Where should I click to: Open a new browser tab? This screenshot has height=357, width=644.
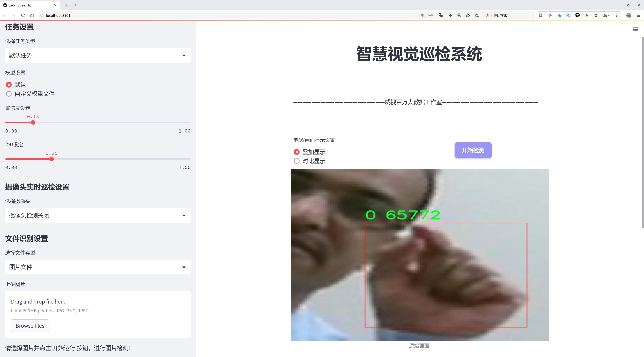[x=76, y=5]
